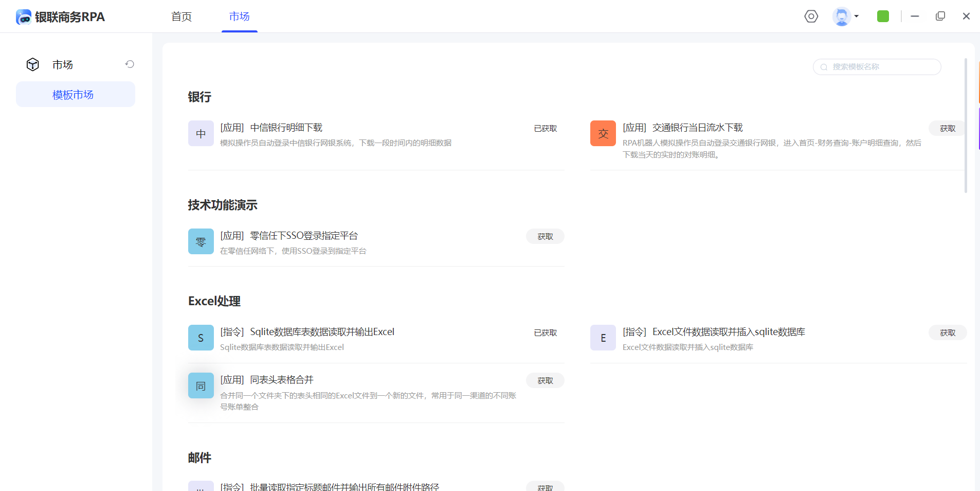The width and height of the screenshot is (980, 491).
Task: Get the 零信任下SSO登录指定平台 template
Action: 545,236
